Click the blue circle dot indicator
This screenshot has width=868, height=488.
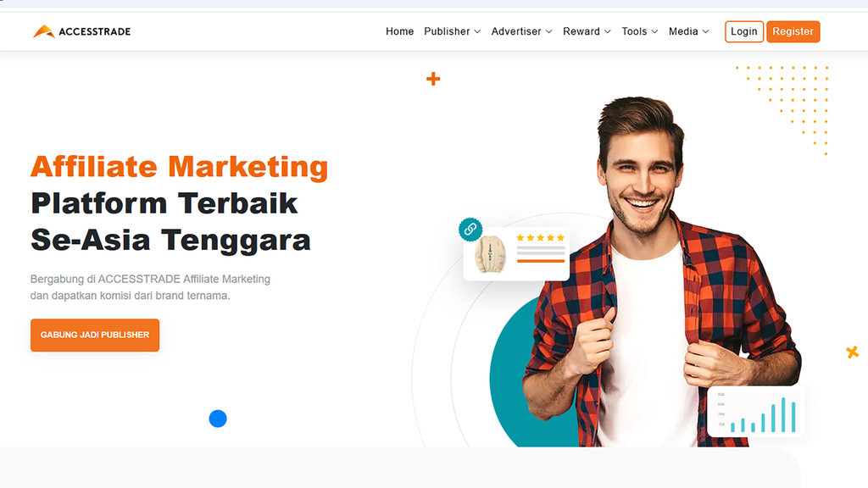[218, 419]
